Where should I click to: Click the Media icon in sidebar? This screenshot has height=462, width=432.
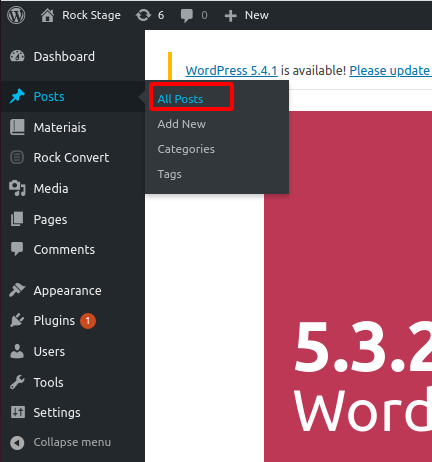[17, 188]
